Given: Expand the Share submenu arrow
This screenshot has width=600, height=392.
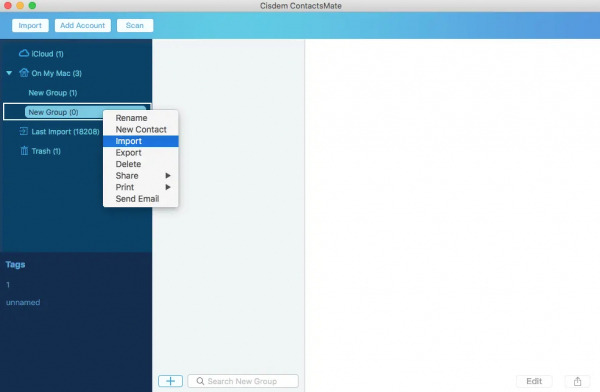Looking at the screenshot, I should (168, 176).
